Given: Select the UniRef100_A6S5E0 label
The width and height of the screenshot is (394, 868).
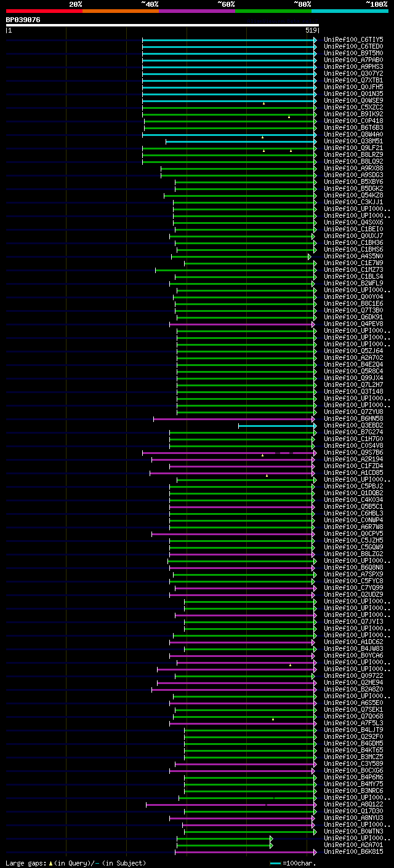Looking at the screenshot, I should coord(354,703).
